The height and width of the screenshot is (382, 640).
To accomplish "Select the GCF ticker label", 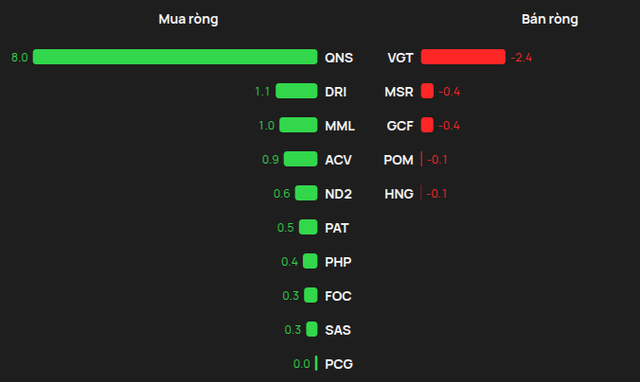I will tap(400, 126).
